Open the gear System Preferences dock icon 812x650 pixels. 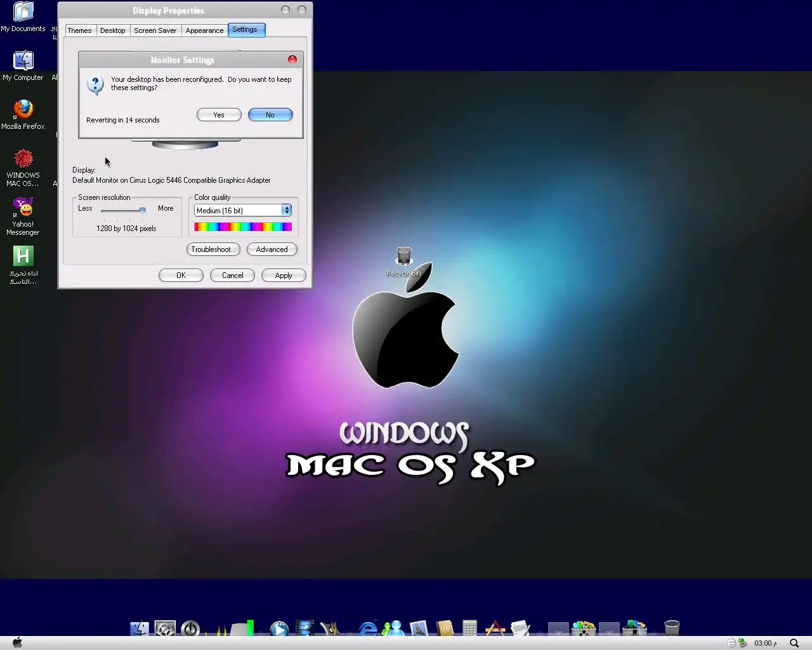[165, 628]
